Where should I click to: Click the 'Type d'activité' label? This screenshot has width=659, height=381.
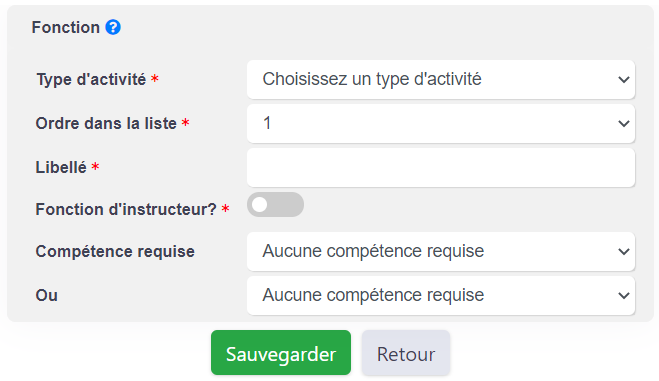point(91,79)
